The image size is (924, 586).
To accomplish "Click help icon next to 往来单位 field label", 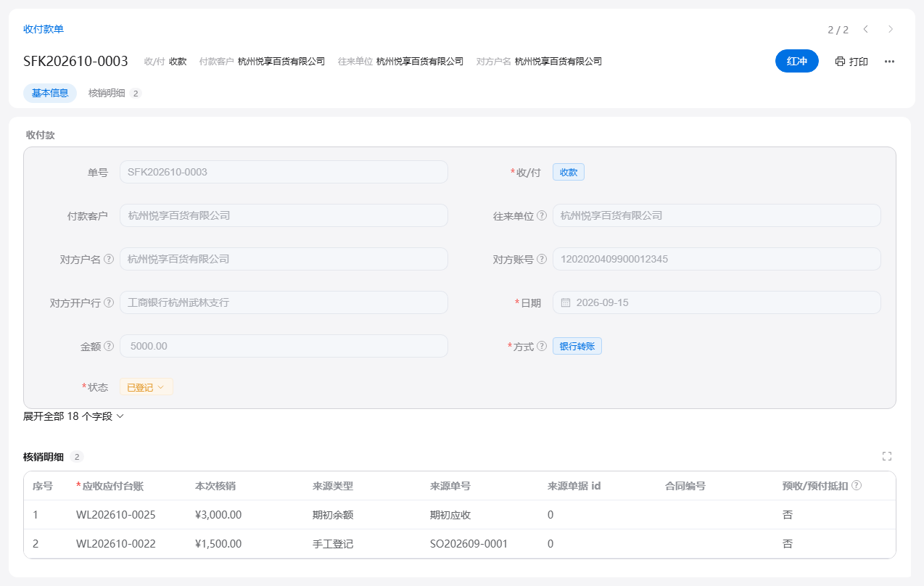I will point(542,215).
